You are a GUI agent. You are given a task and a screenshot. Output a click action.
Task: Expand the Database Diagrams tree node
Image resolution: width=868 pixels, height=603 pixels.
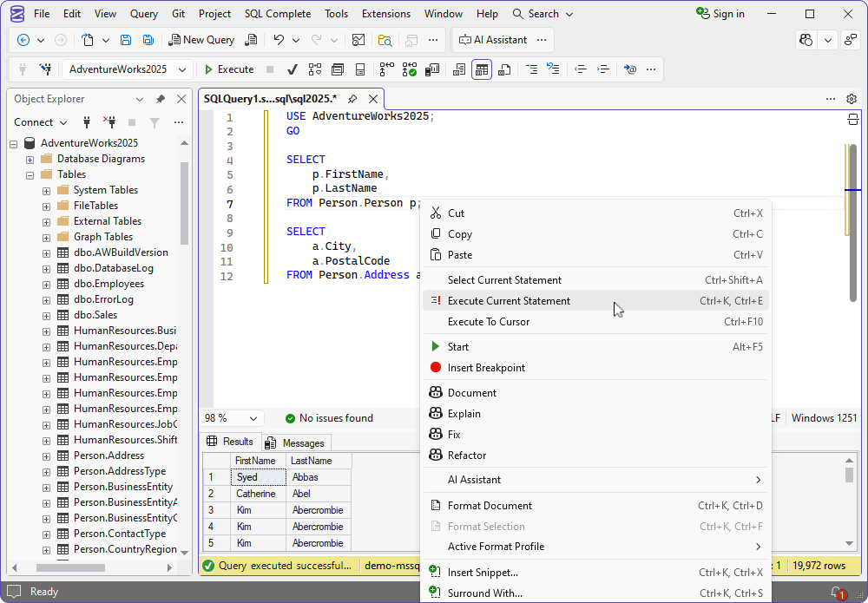tap(30, 160)
